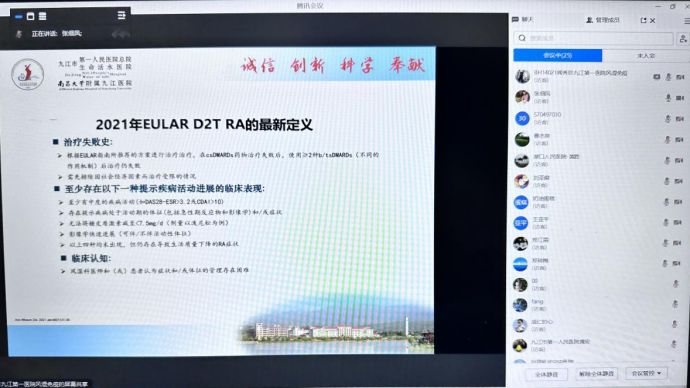Viewport: 690px width, 388px height.
Task: Click the camera icon in the sixth participant row
Action: click(x=679, y=181)
